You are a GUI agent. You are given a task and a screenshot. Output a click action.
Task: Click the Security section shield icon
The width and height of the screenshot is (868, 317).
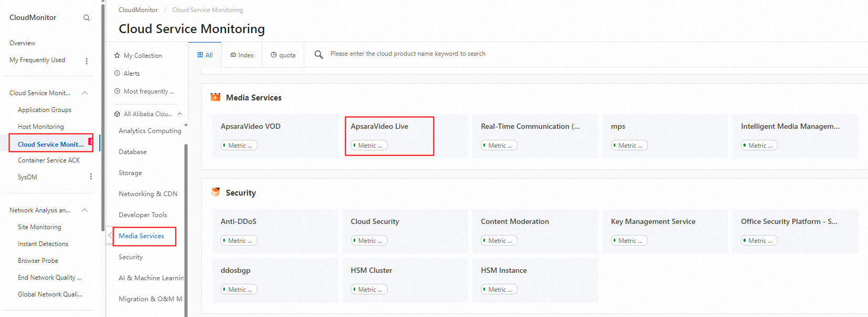[215, 192]
